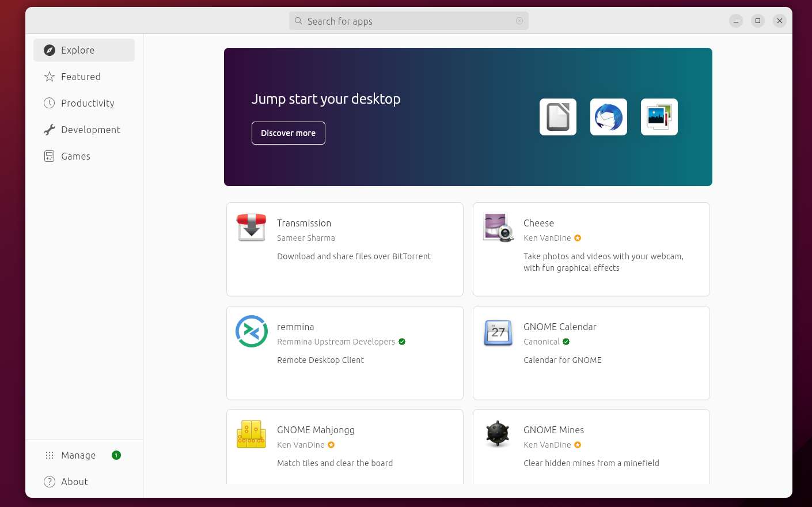Screen dimensions: 812x507
Task: Open the GNOME Mahjongg app title
Action: click(x=316, y=430)
